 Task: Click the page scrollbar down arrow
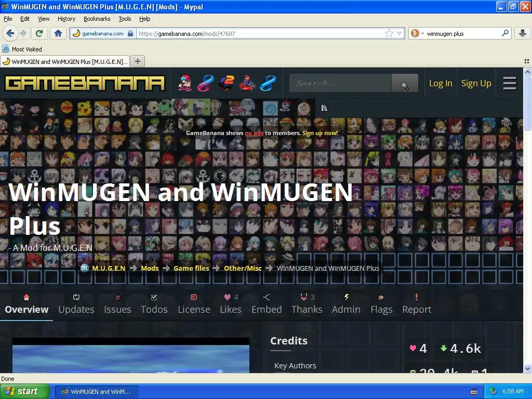tap(527, 369)
